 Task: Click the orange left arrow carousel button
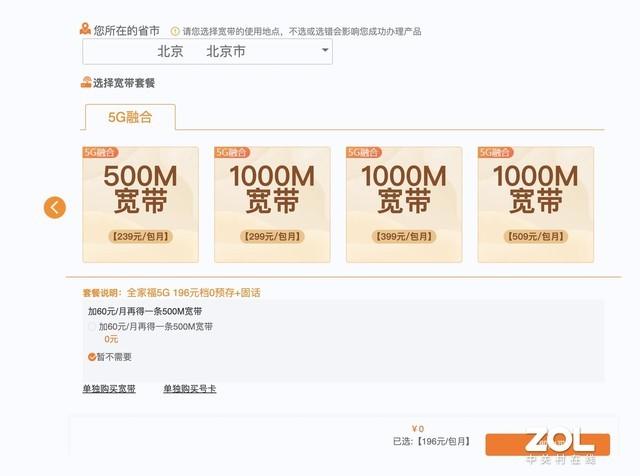(55, 207)
